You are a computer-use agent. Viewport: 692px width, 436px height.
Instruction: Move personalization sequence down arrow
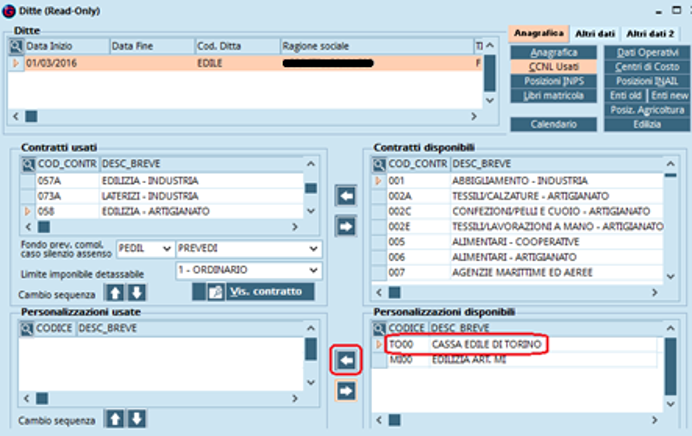(x=137, y=419)
